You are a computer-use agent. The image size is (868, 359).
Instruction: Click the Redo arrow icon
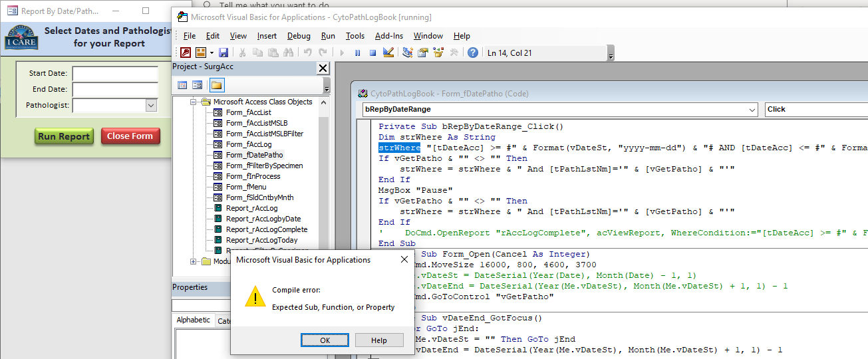pos(322,53)
